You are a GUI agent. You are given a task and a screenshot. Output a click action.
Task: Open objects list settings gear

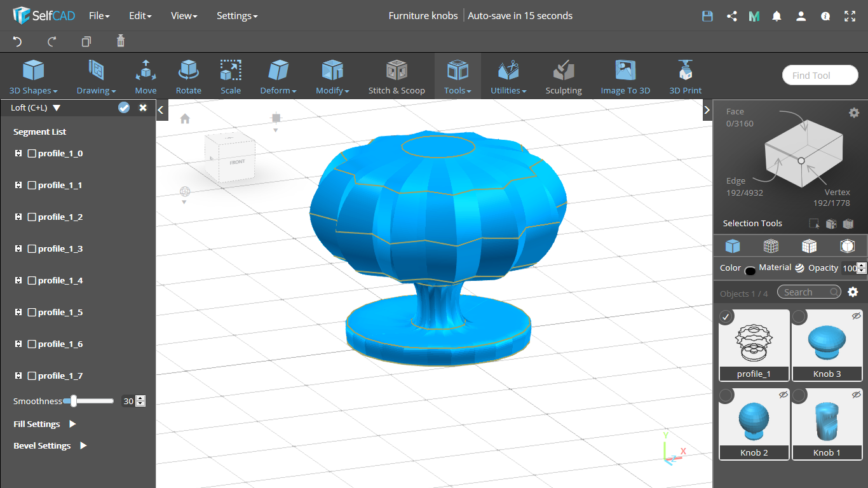853,292
